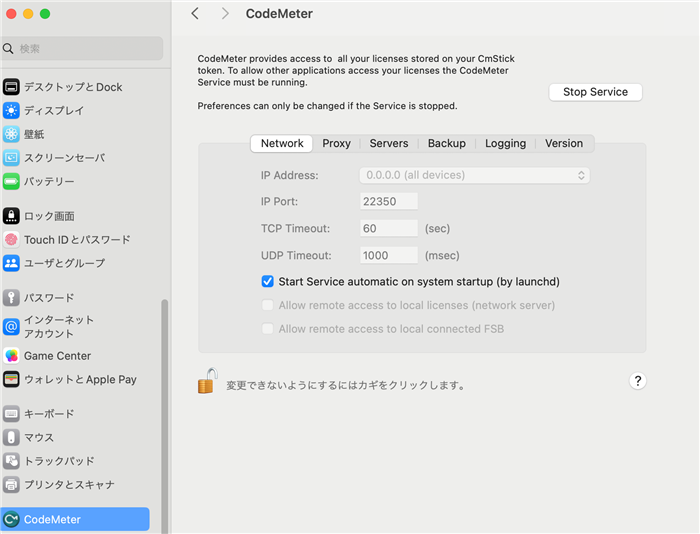Select デスクトップと Dock label in sidebar
Screen dimensions: 700x534
click(73, 87)
